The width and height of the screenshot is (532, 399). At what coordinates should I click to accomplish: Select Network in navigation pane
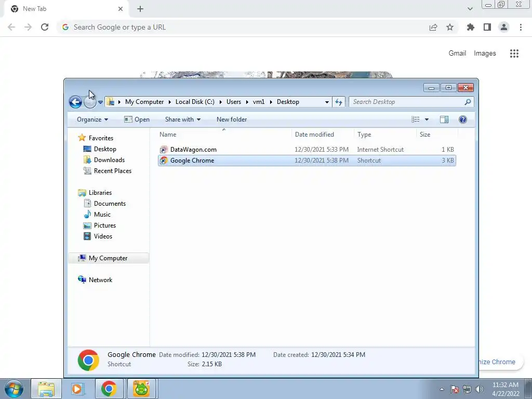[x=100, y=280]
